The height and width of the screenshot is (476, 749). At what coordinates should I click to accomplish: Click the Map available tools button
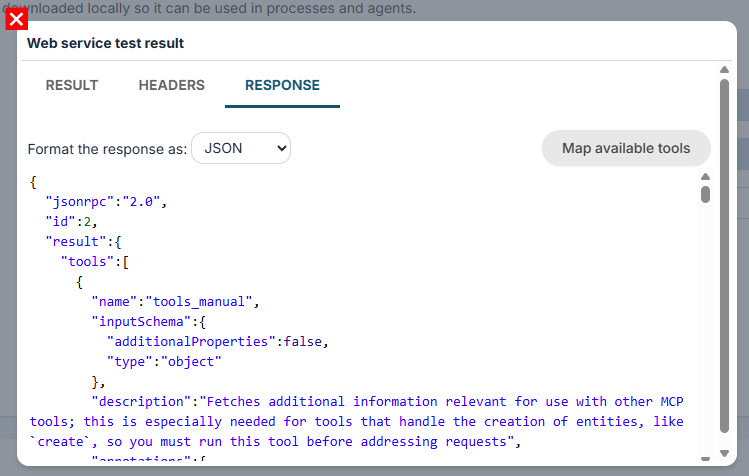[x=626, y=148]
